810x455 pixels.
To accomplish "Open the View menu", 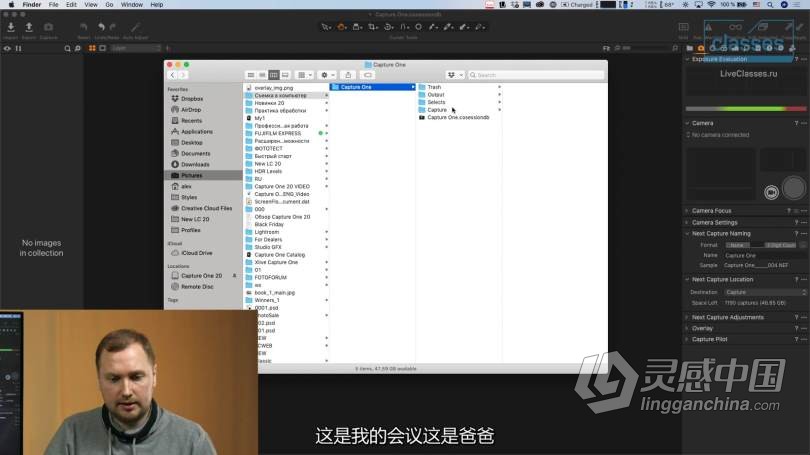I will click(91, 5).
